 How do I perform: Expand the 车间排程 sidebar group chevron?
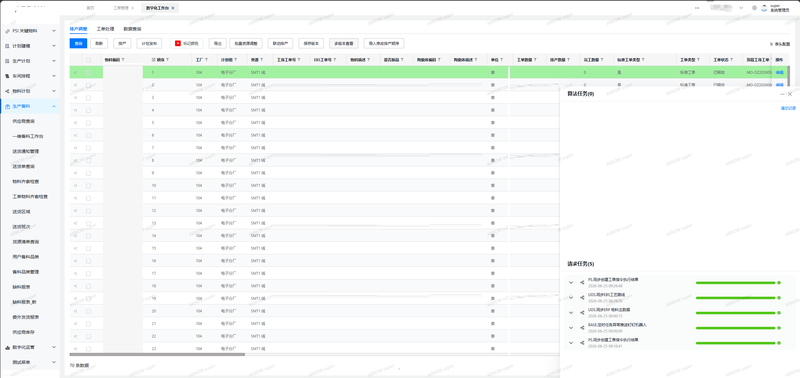(54, 76)
